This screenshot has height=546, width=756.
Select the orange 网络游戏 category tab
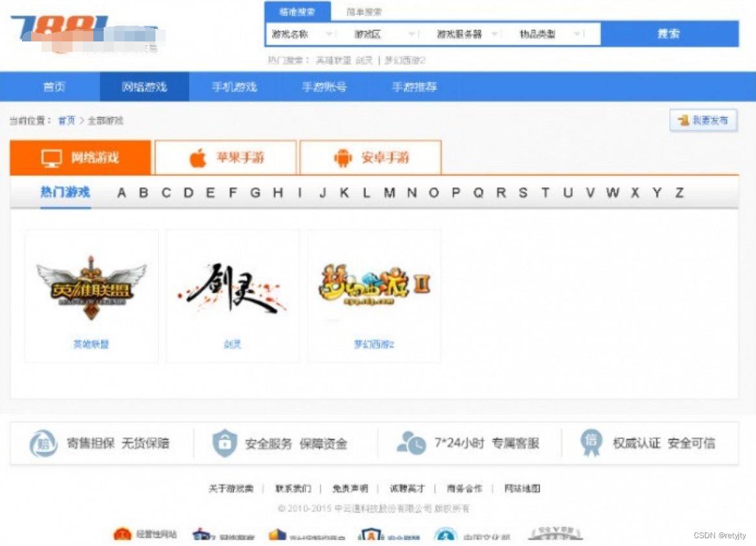click(80, 157)
